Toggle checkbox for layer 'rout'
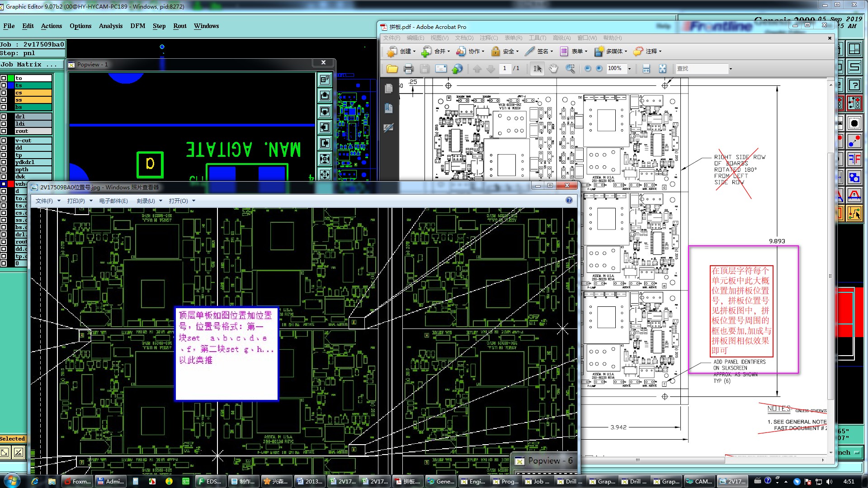868x488 pixels. tap(4, 131)
